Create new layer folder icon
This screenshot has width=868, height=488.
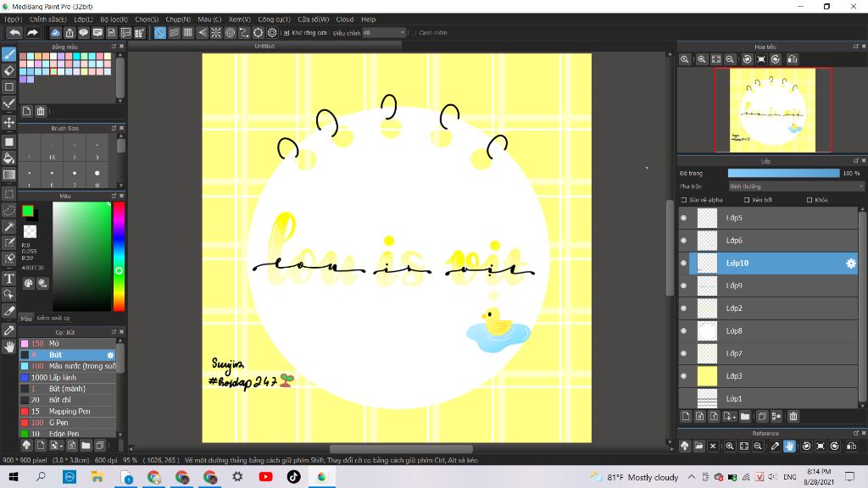[745, 416]
